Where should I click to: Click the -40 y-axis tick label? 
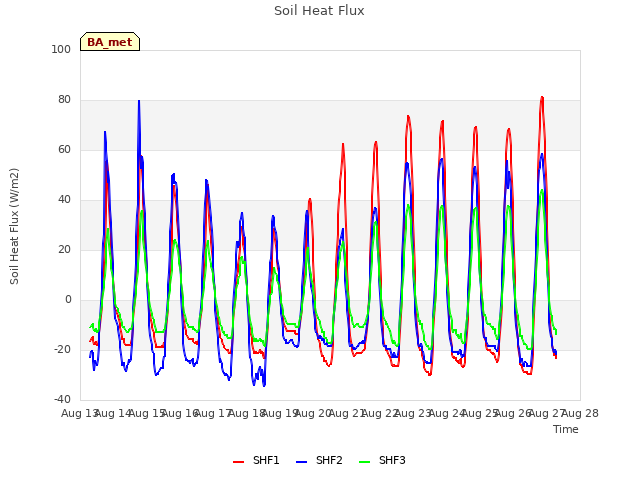pyautogui.click(x=62, y=400)
